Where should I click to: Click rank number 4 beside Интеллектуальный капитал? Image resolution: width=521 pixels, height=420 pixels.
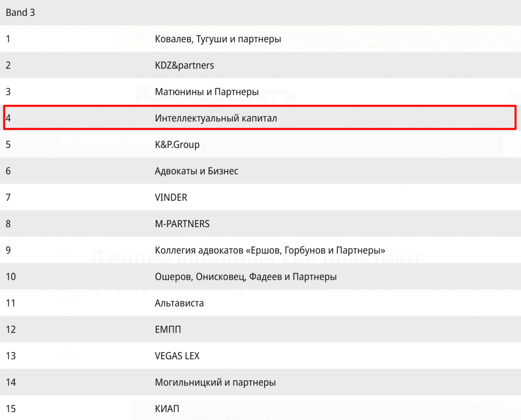pos(8,118)
